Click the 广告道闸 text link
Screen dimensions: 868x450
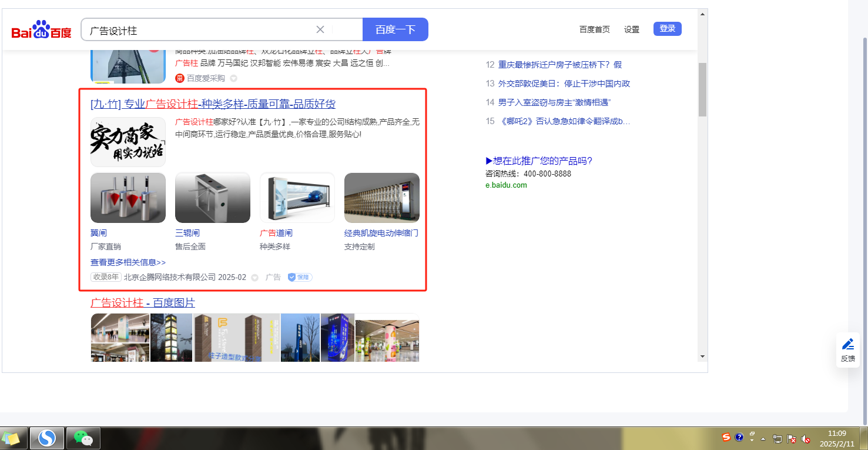[276, 233]
